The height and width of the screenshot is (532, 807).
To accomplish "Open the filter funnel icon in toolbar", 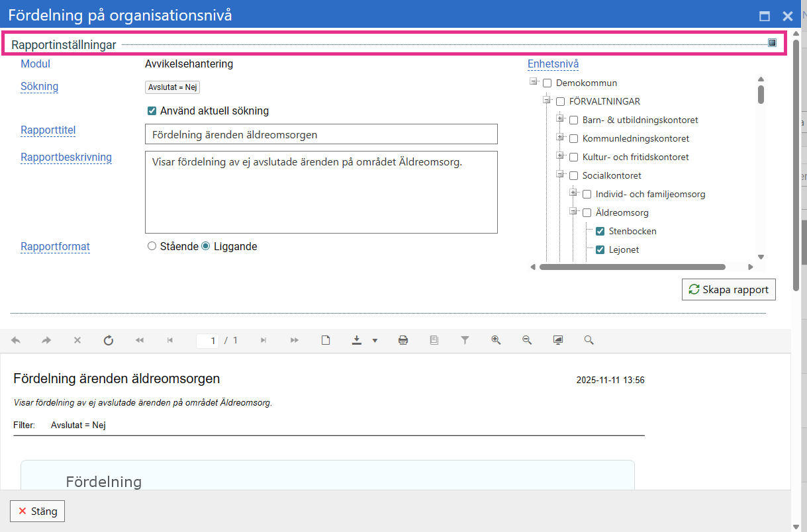I will click(x=465, y=340).
